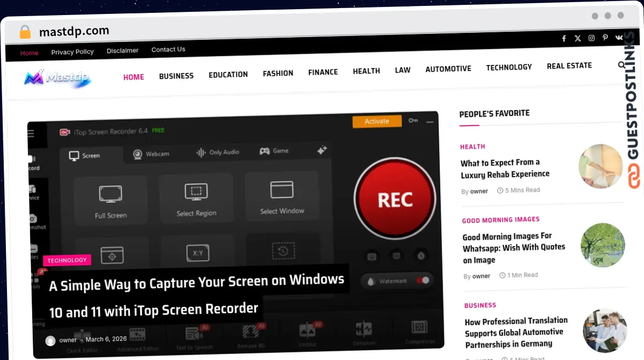644x360 pixels.
Task: Open the FINANCE navigation item
Action: click(323, 72)
